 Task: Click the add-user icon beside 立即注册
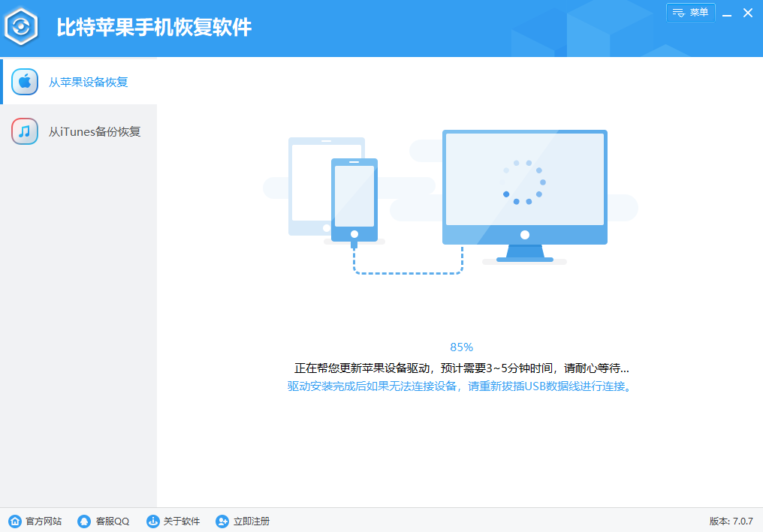[x=221, y=521]
